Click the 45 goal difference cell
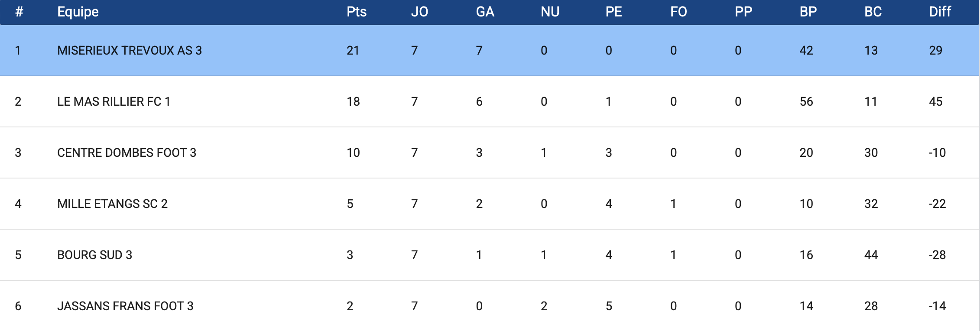The height and width of the screenshot is (331, 980). coord(935,102)
